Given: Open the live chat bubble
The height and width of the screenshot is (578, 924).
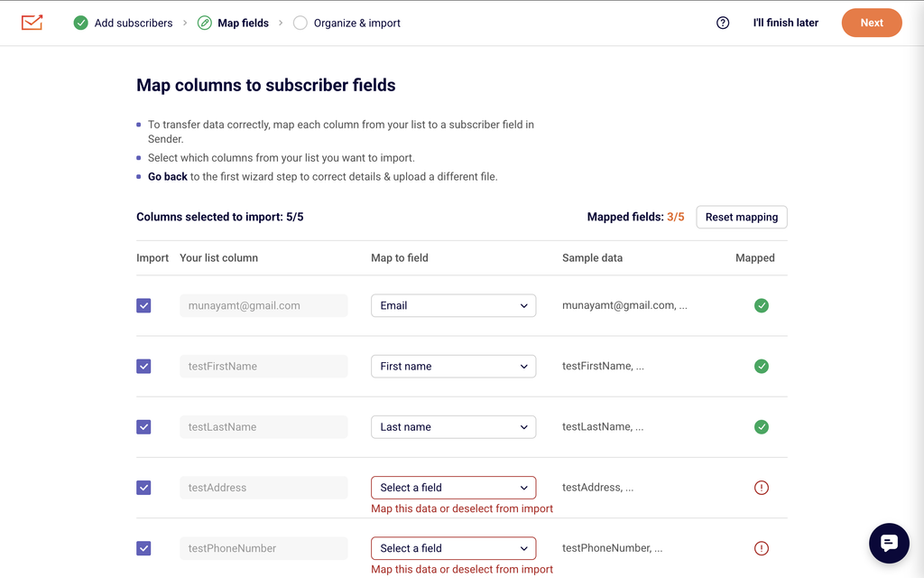Looking at the screenshot, I should pyautogui.click(x=889, y=543).
